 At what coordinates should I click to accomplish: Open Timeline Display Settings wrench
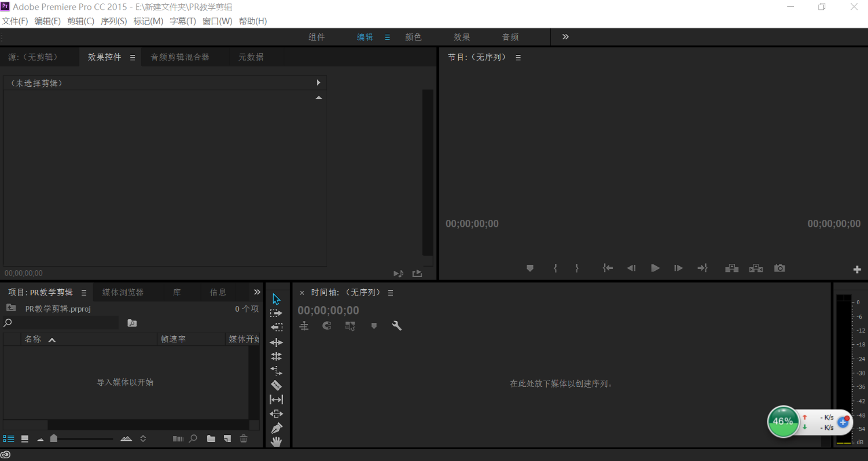point(397,326)
